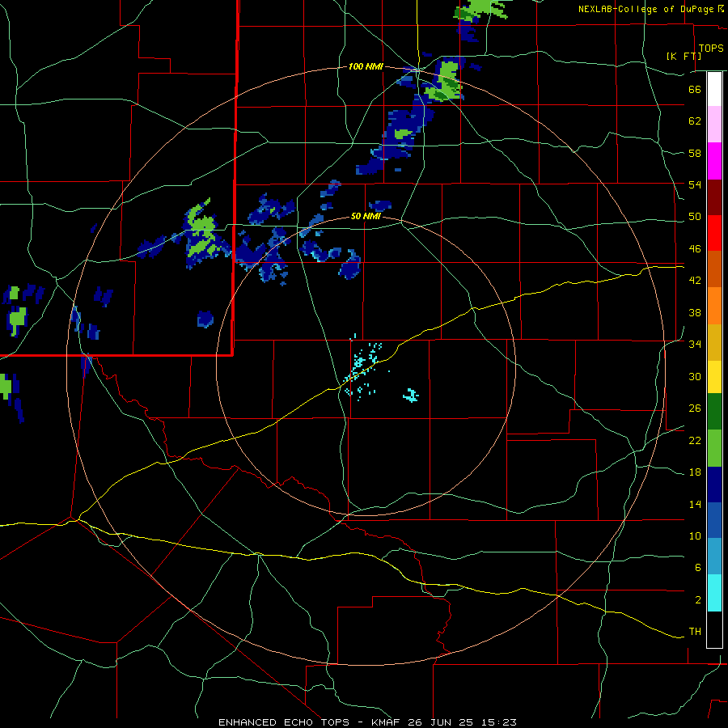Click legend value 30
Image resolution: width=728 pixels, height=728 pixels.
[695, 376]
